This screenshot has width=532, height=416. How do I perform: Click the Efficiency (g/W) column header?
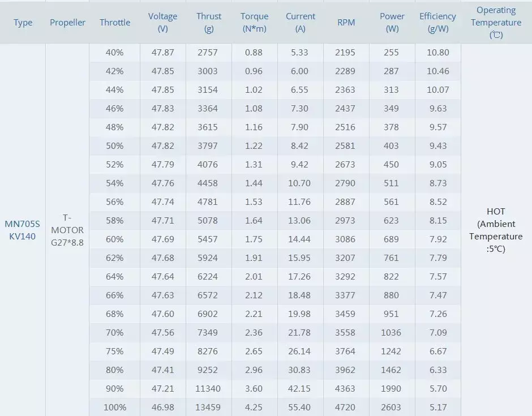coord(437,23)
